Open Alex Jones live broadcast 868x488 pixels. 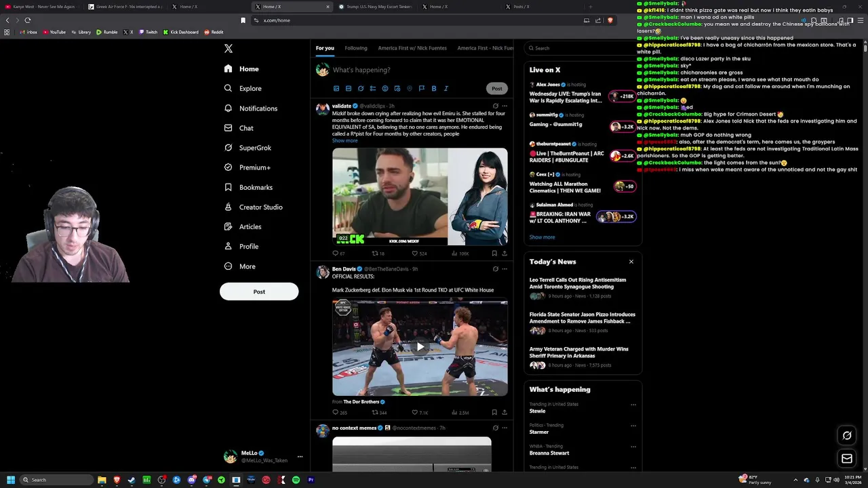pyautogui.click(x=583, y=94)
